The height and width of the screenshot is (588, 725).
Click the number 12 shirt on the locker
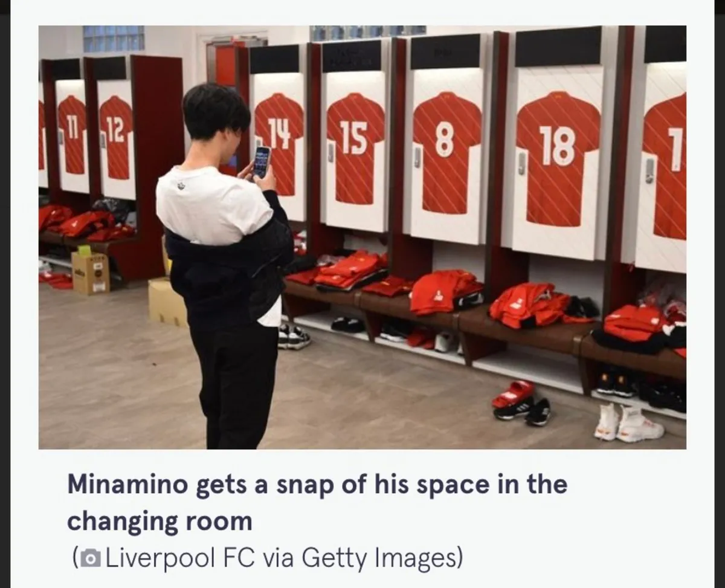(x=115, y=138)
